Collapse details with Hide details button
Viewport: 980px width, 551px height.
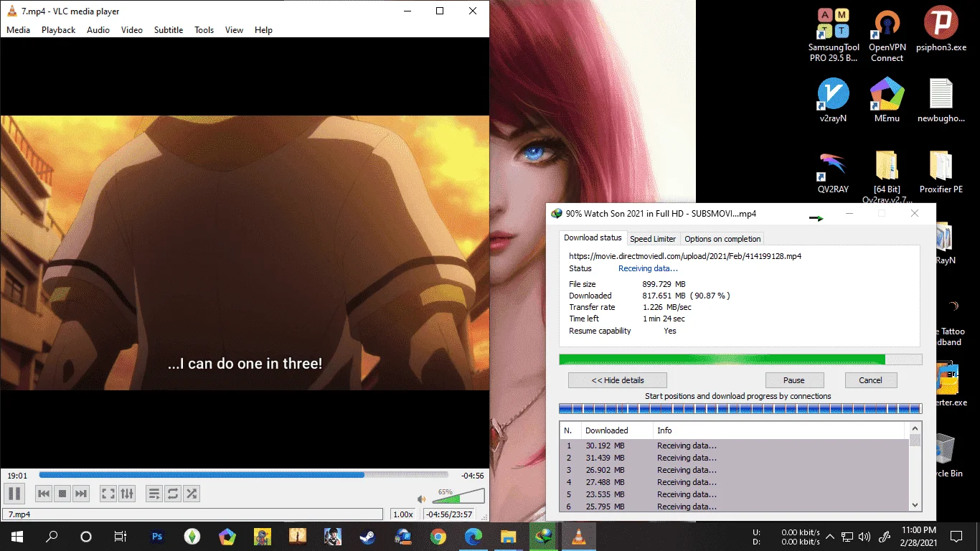[618, 380]
